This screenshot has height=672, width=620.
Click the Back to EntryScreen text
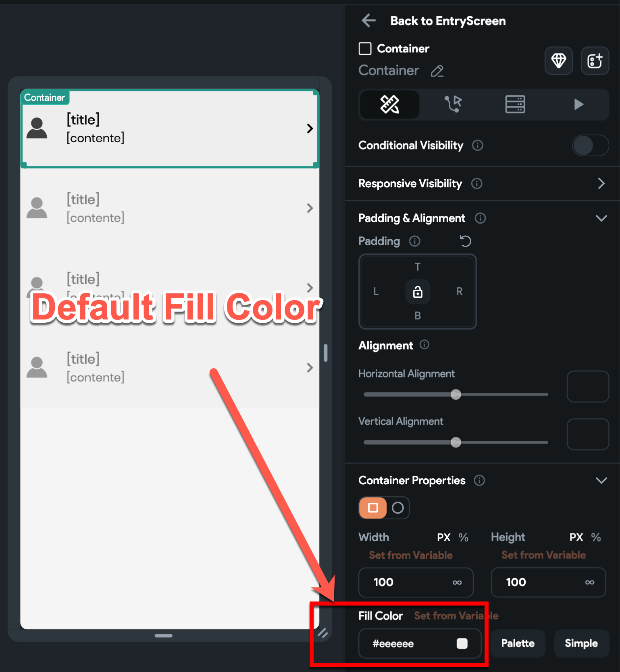coord(448,21)
